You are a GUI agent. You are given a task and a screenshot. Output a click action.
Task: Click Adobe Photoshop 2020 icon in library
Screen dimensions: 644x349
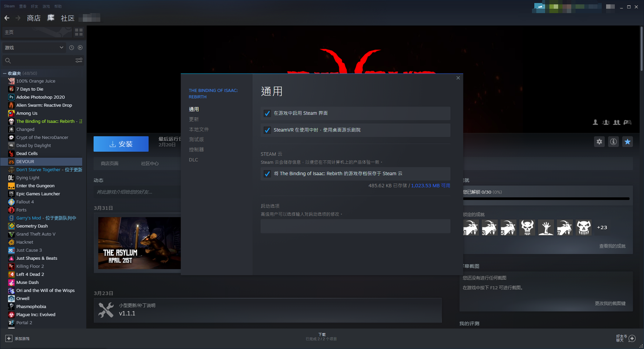tap(11, 97)
